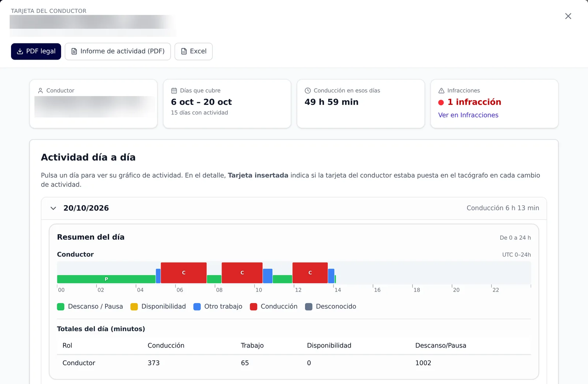Select the third red driving block on timeline
The width and height of the screenshot is (588, 384).
click(310, 273)
